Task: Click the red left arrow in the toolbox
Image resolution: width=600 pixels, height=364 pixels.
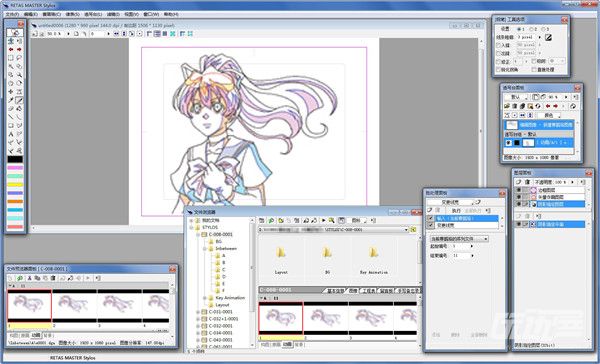Action: (x=11, y=49)
